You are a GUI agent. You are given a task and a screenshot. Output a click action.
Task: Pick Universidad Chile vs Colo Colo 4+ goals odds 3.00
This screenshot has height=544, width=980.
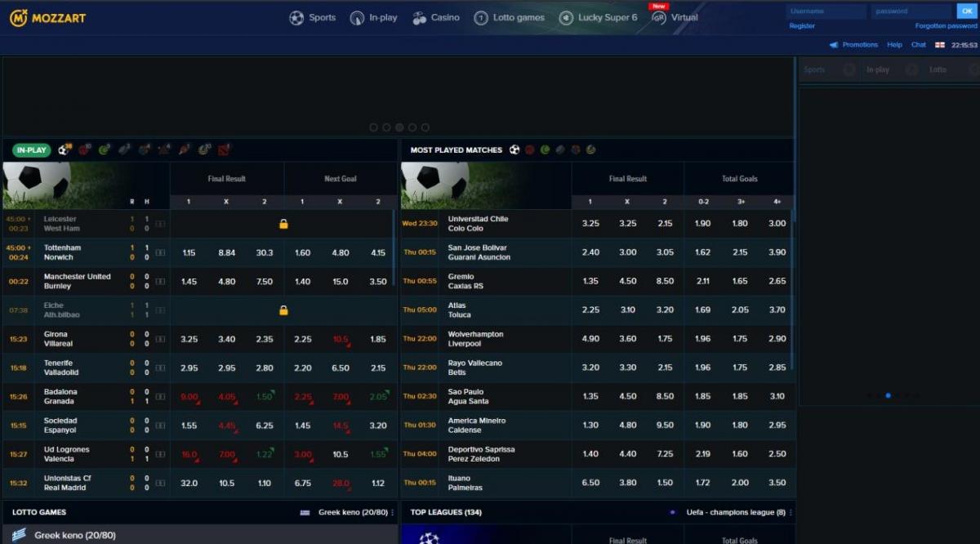pos(777,224)
